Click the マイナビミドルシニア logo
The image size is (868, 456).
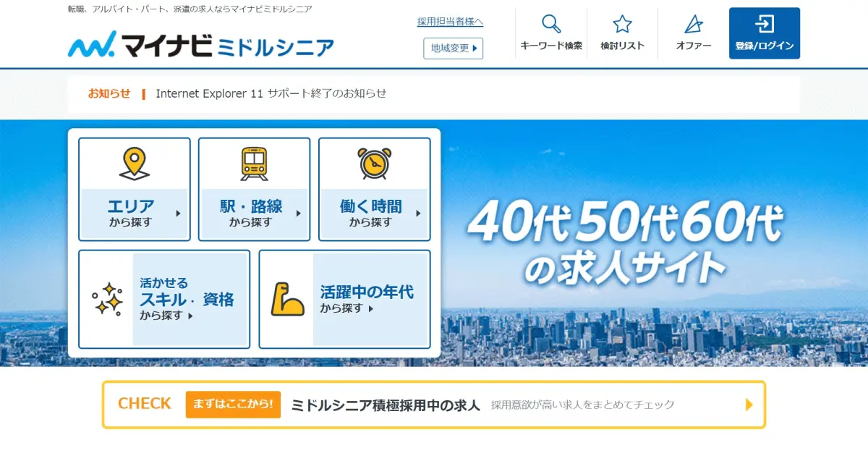pyautogui.click(x=201, y=46)
